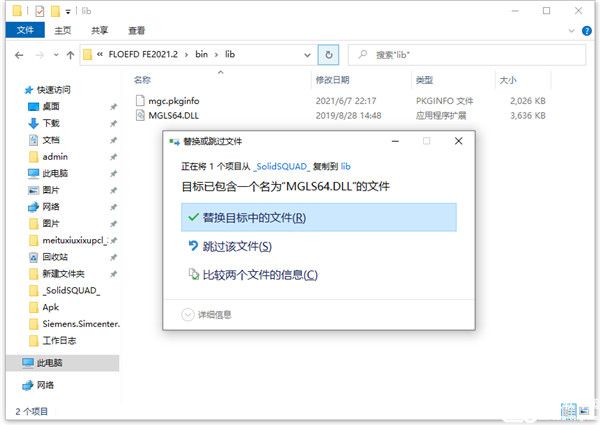Click the _SolidSQUAD_ source folder link
Screen dimensions: 600x425
(x=281, y=163)
